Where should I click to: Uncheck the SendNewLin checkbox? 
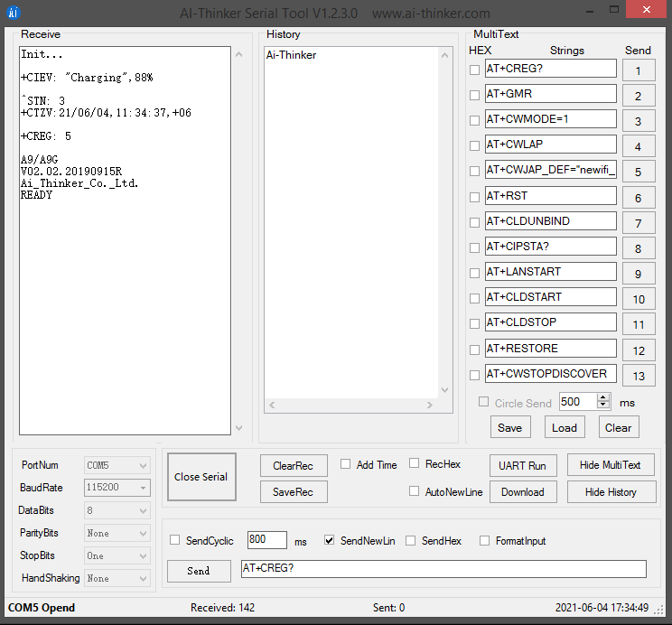[329, 540]
